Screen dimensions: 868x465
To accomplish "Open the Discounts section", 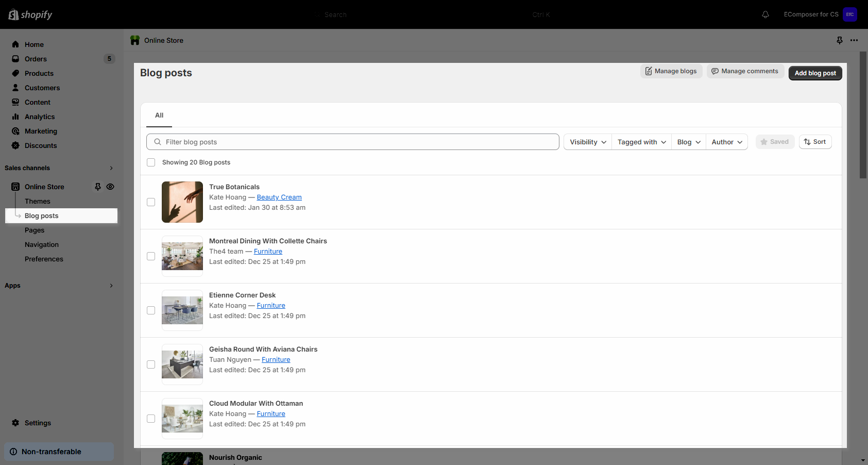I will tap(41, 145).
